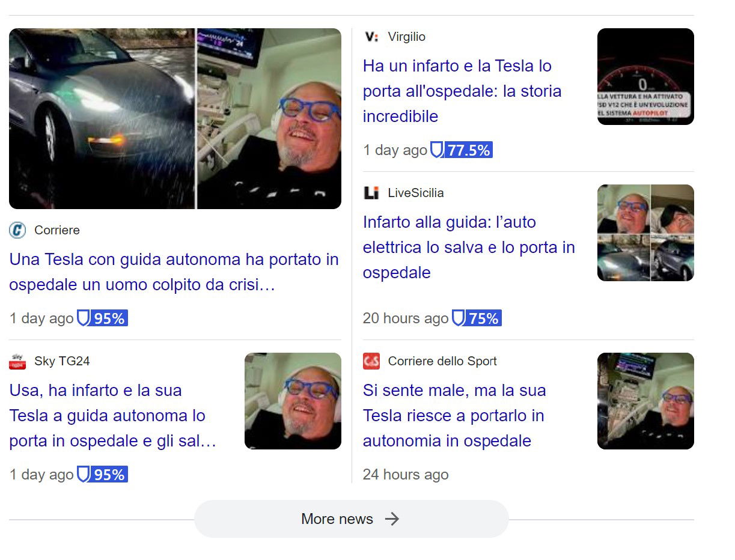Image resolution: width=735 pixels, height=560 pixels.
Task: Click the Corriere dello Sport article thumbnail
Action: point(645,401)
